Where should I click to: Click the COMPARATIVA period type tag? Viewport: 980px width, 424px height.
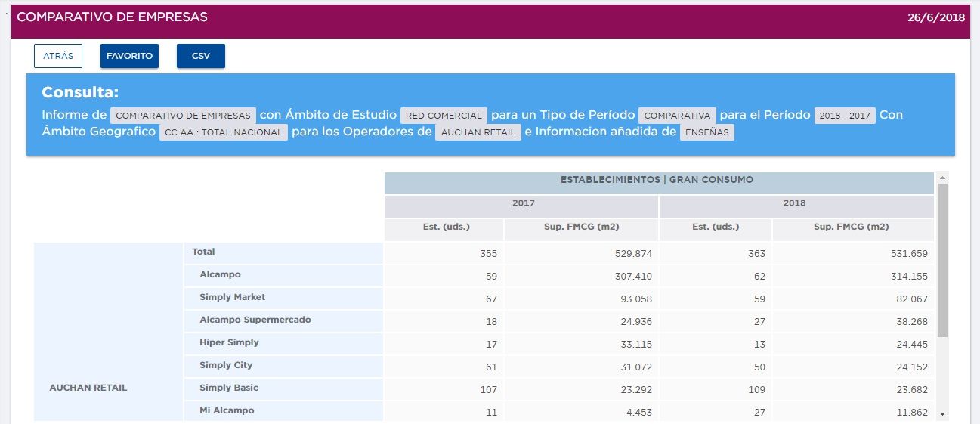click(x=678, y=116)
